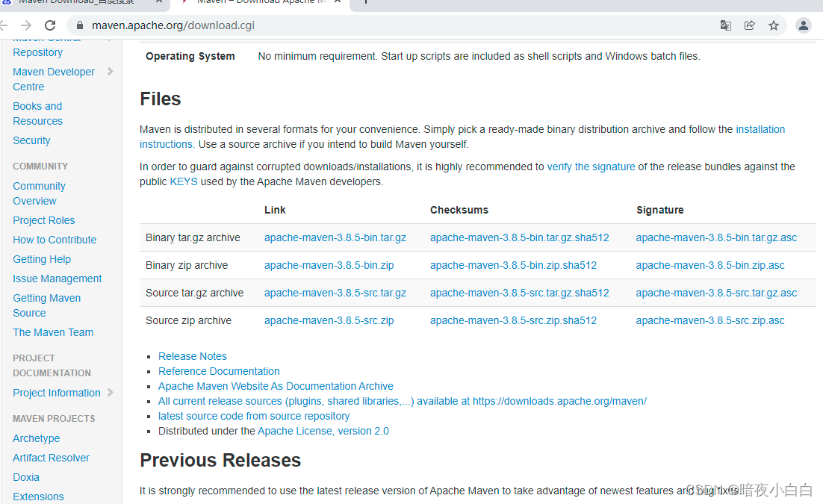Open The Maven Team sidebar link
Screen dimensions: 823x504
[53, 332]
